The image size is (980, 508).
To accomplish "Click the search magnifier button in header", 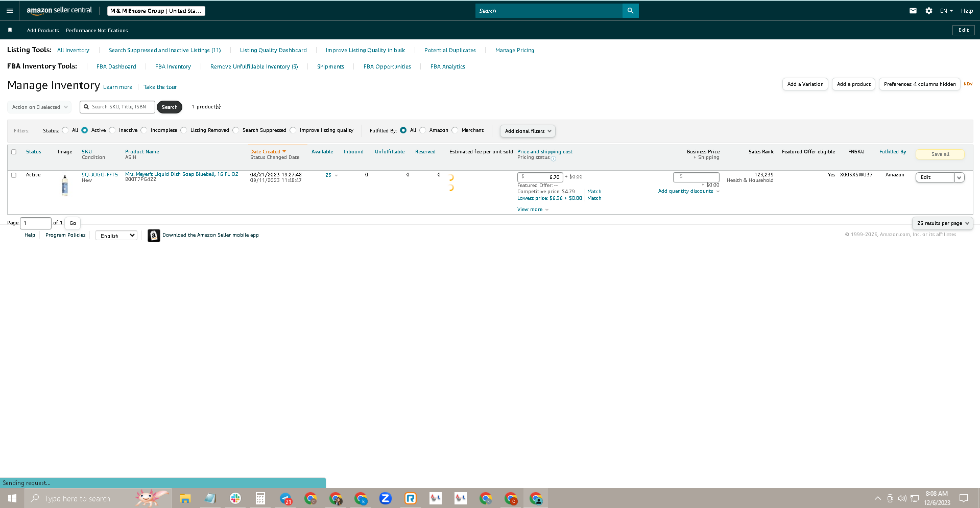I will (630, 11).
